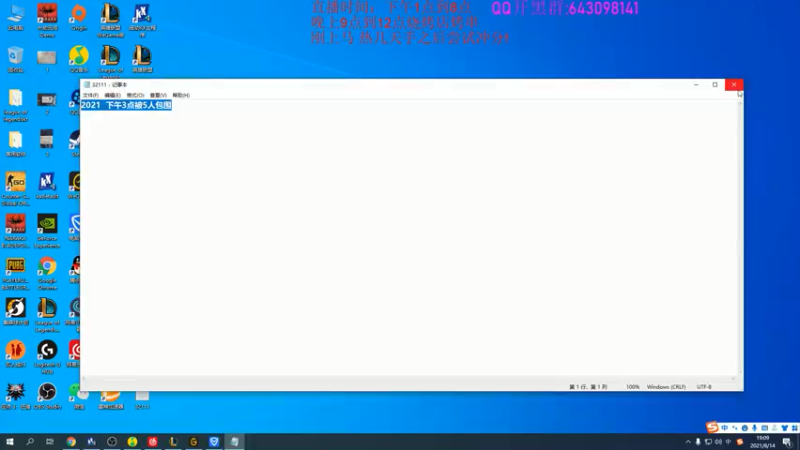Image resolution: width=800 pixels, height=450 pixels.
Task: Open the 帮助(H) menu in Notepad
Action: (x=181, y=95)
